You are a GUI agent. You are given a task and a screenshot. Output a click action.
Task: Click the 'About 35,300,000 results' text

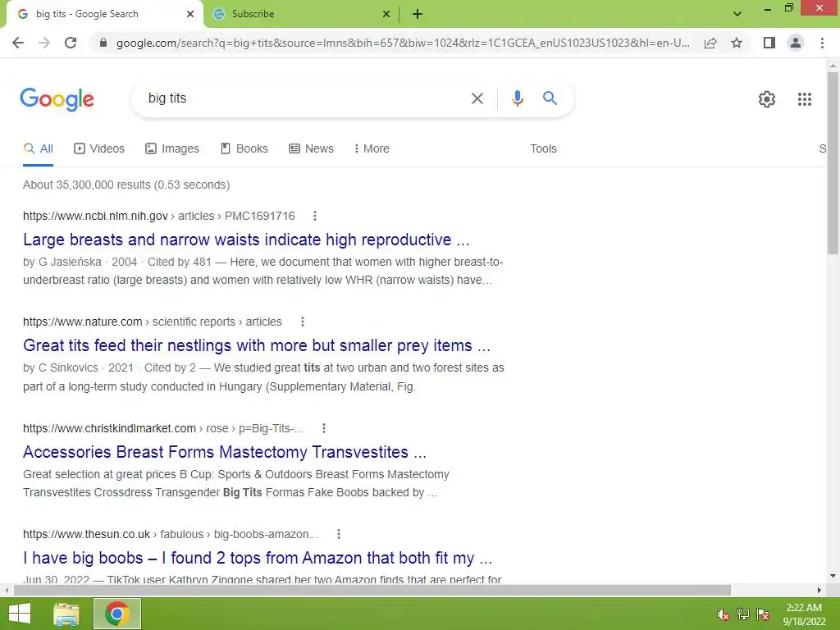point(126,185)
